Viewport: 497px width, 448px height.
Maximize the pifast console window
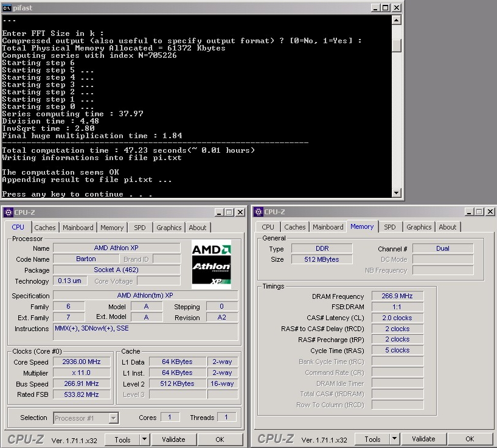[386, 8]
